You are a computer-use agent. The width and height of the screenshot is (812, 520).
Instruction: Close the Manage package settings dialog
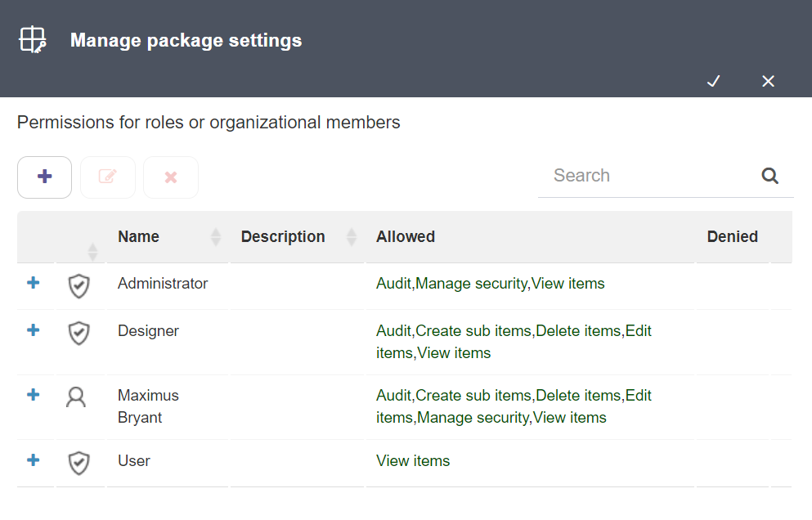[x=768, y=81]
